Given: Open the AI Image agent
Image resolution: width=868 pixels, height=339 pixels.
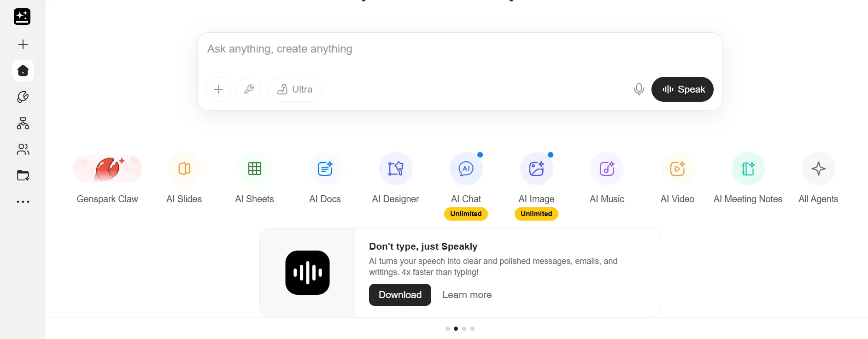Looking at the screenshot, I should [x=536, y=179].
